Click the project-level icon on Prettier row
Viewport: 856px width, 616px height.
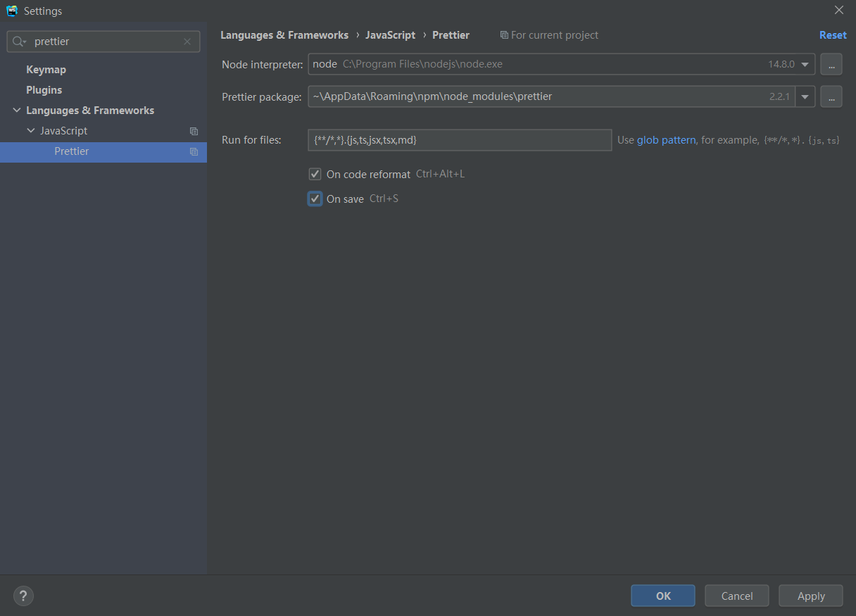pyautogui.click(x=194, y=151)
